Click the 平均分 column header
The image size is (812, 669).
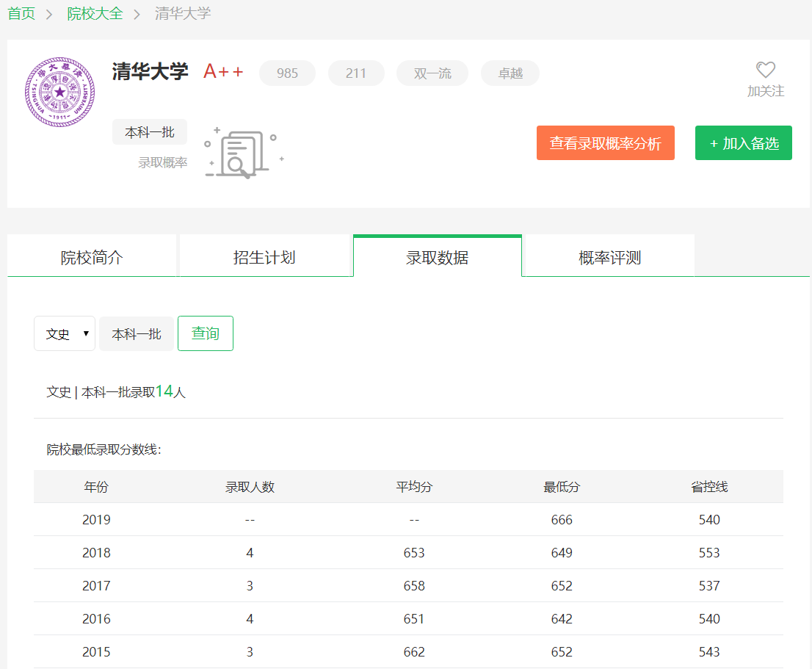(414, 487)
